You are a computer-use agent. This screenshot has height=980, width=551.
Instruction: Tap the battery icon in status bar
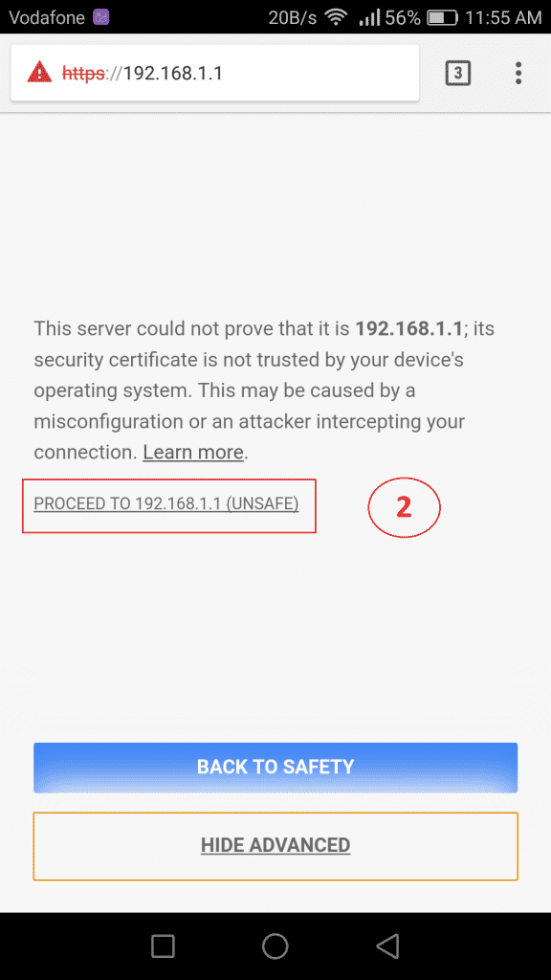[x=442, y=17]
